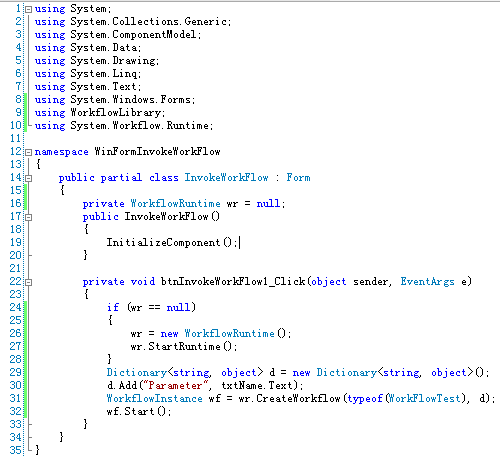The height and width of the screenshot is (457, 500).
Task: Click 'System.Windows.Forms' on line 8
Action: (x=131, y=100)
